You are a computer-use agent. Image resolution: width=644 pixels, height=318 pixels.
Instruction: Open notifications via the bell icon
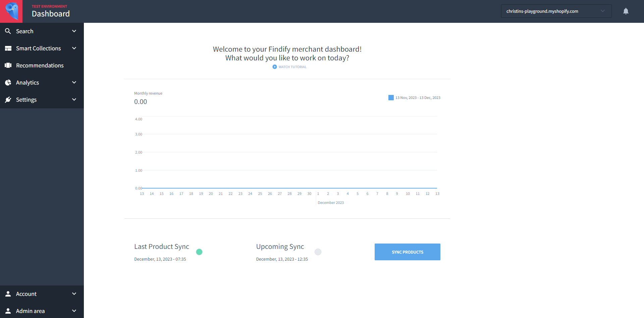626,11
